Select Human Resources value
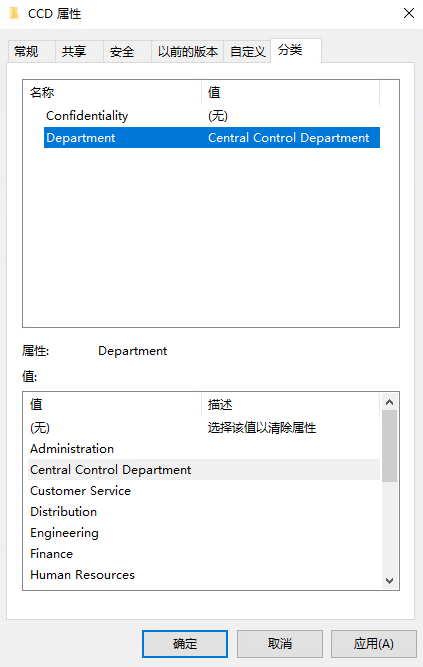This screenshot has width=423, height=667. 204,575
